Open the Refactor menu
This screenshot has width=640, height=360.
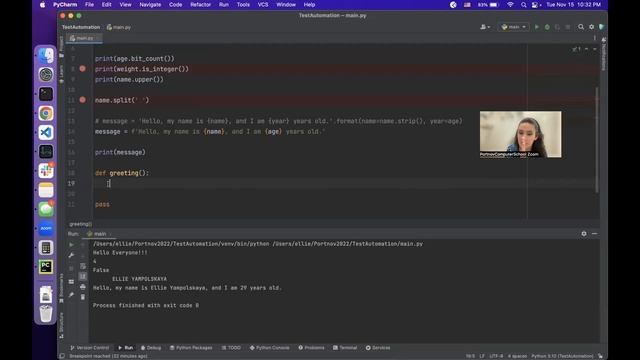200,4
